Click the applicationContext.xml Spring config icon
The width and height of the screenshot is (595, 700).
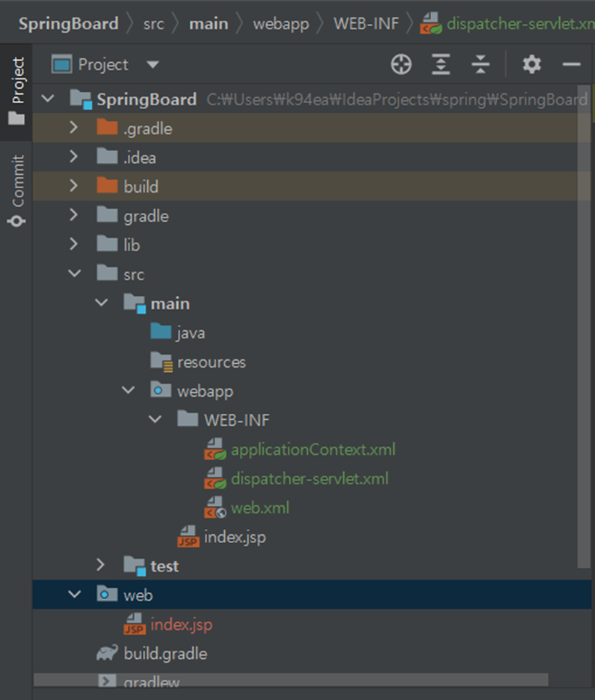[215, 450]
